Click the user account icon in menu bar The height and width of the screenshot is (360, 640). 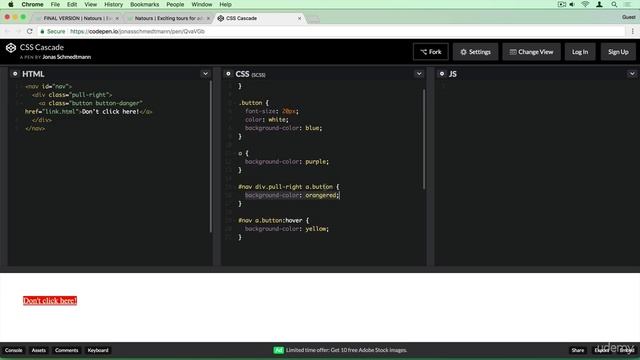[599, 4]
